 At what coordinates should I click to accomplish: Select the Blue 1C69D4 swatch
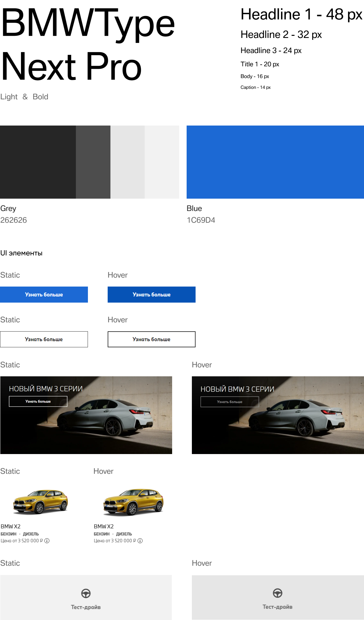click(x=275, y=162)
